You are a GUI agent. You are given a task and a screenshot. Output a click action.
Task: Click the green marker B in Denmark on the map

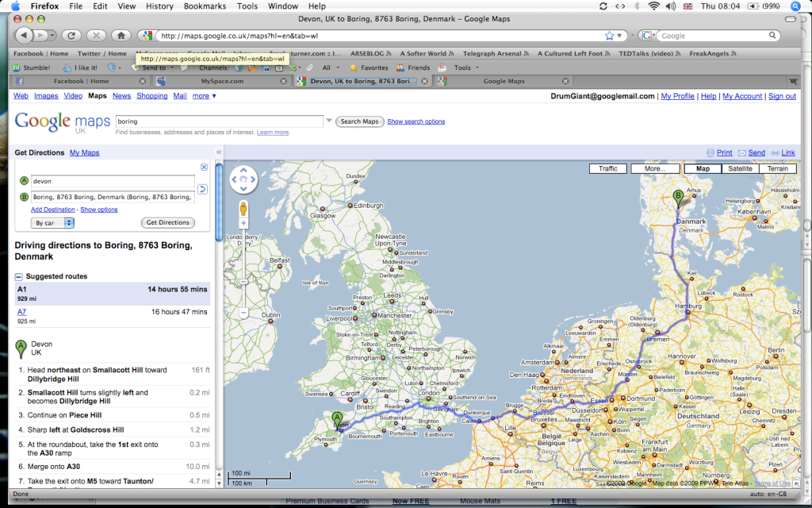678,198
